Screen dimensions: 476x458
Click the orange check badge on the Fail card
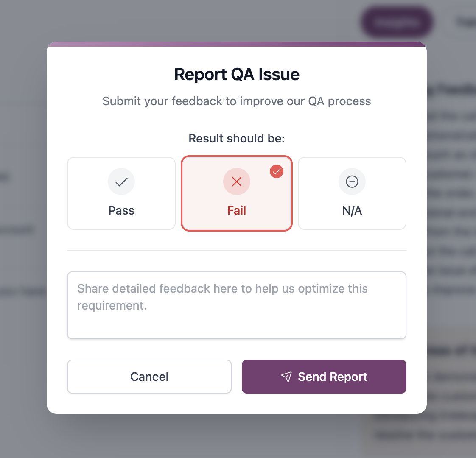[x=276, y=171]
